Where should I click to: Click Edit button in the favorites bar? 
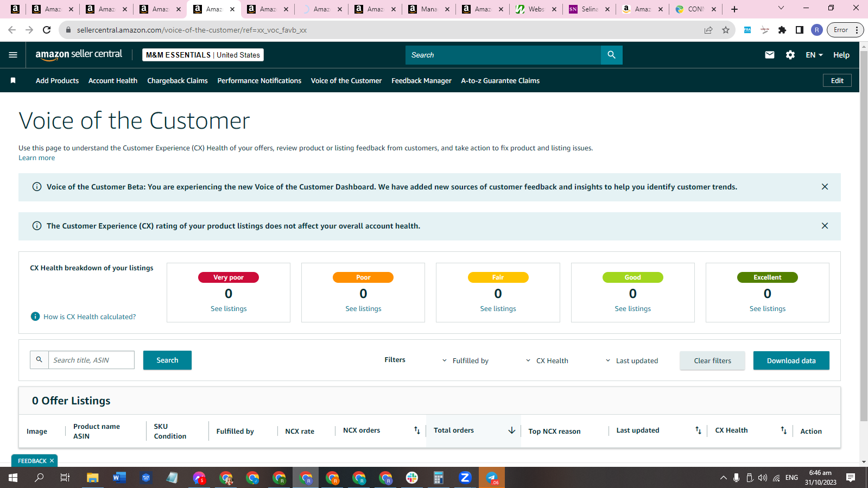pos(837,80)
